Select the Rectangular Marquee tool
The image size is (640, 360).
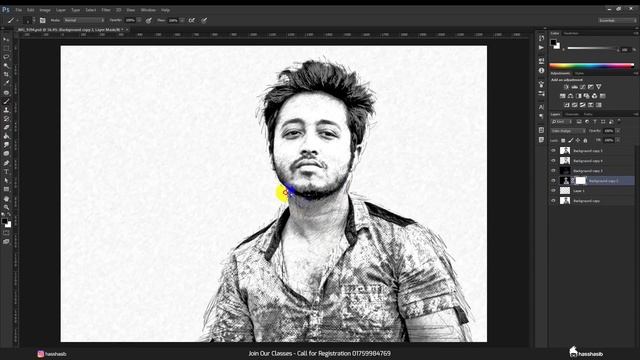pyautogui.click(x=6, y=49)
